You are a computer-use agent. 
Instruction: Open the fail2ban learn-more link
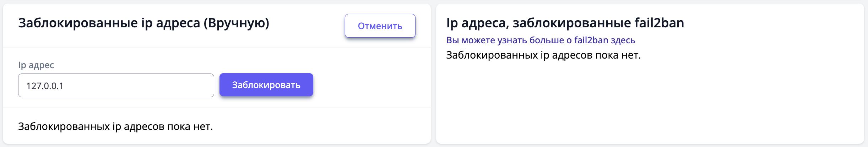tap(540, 40)
